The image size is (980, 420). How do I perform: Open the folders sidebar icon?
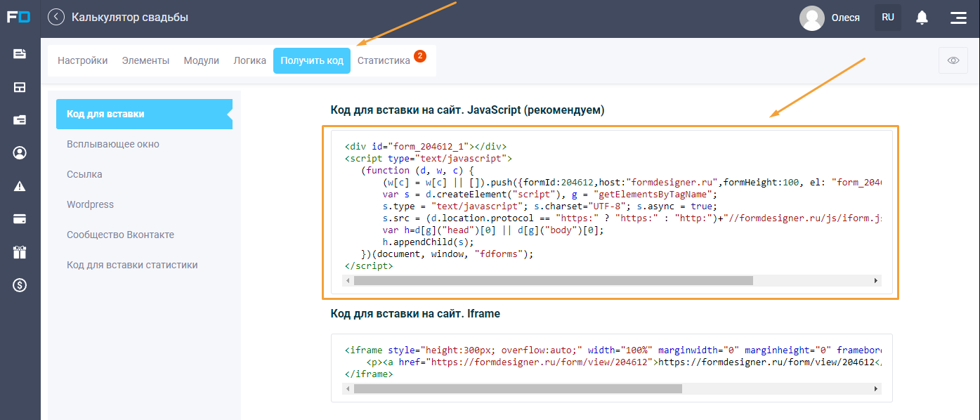coord(20,120)
